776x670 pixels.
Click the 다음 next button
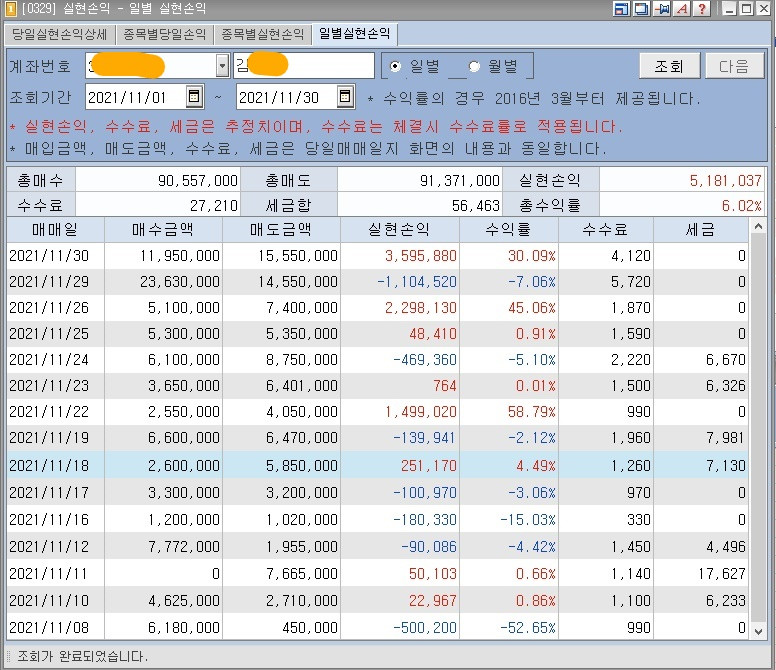click(x=734, y=66)
